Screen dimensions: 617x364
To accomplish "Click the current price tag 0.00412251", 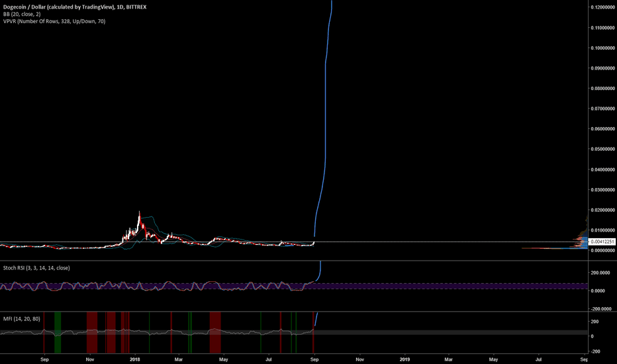I will (602, 242).
